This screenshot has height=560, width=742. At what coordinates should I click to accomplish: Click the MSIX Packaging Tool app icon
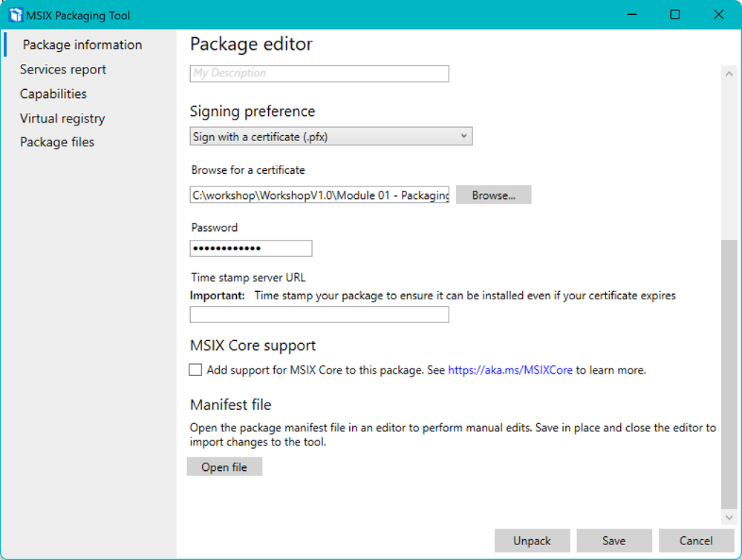pyautogui.click(x=16, y=15)
